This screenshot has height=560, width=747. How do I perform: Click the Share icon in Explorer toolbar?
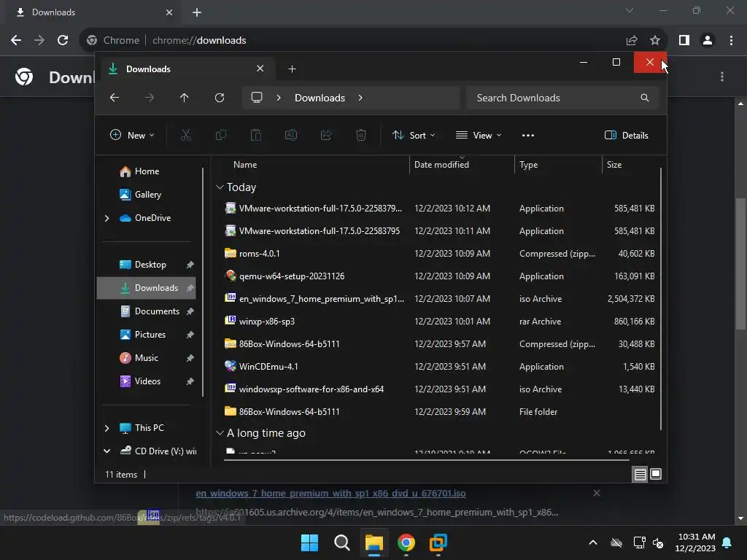(x=326, y=135)
